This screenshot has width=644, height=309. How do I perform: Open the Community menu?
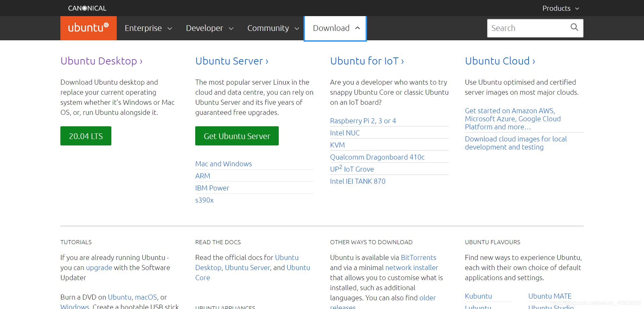pos(273,28)
